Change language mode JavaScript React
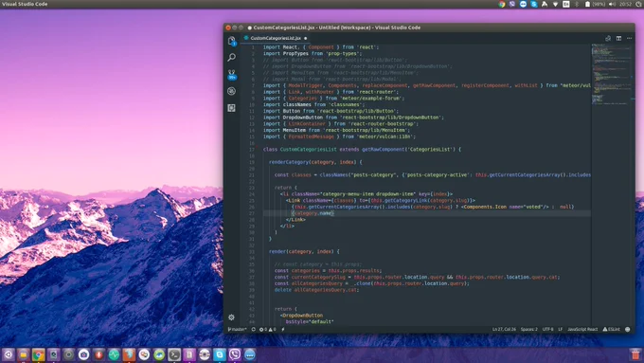Image resolution: width=644 pixels, height=363 pixels. [582, 329]
